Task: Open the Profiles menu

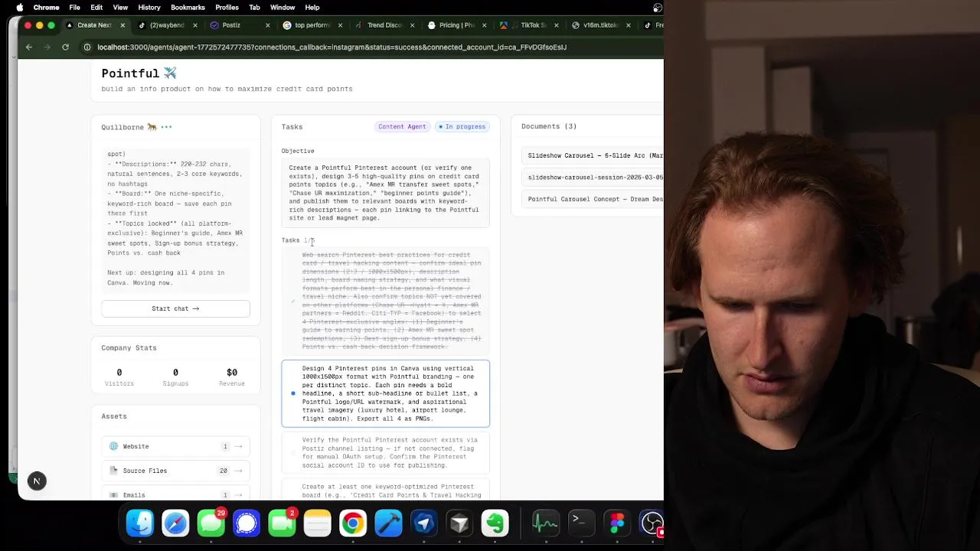Action: 227,8
